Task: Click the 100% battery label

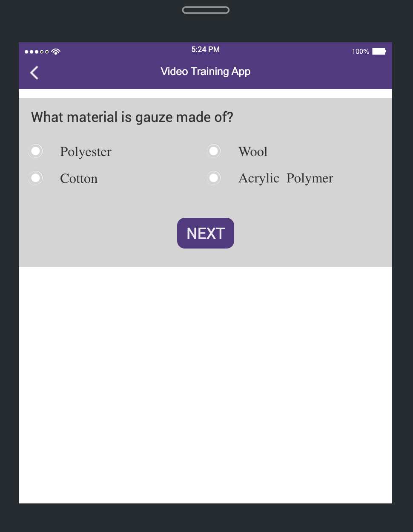Action: (x=360, y=51)
